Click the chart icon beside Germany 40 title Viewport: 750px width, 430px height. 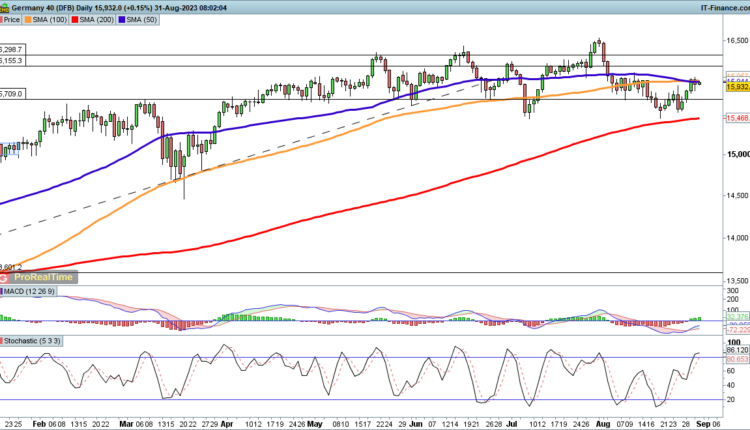click(5, 6)
